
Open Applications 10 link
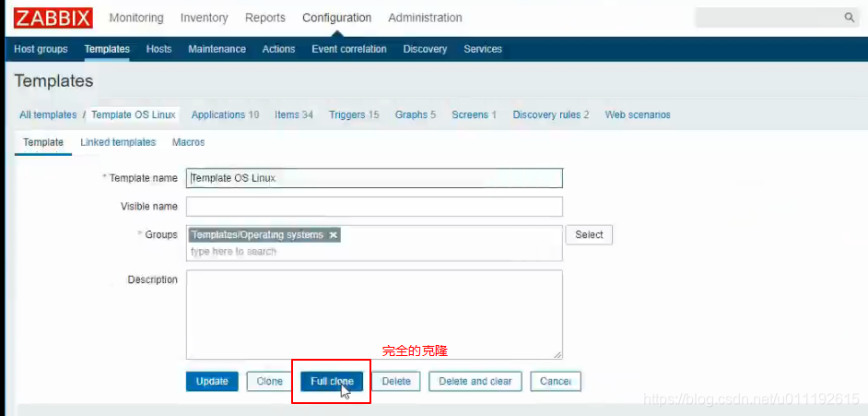point(225,114)
